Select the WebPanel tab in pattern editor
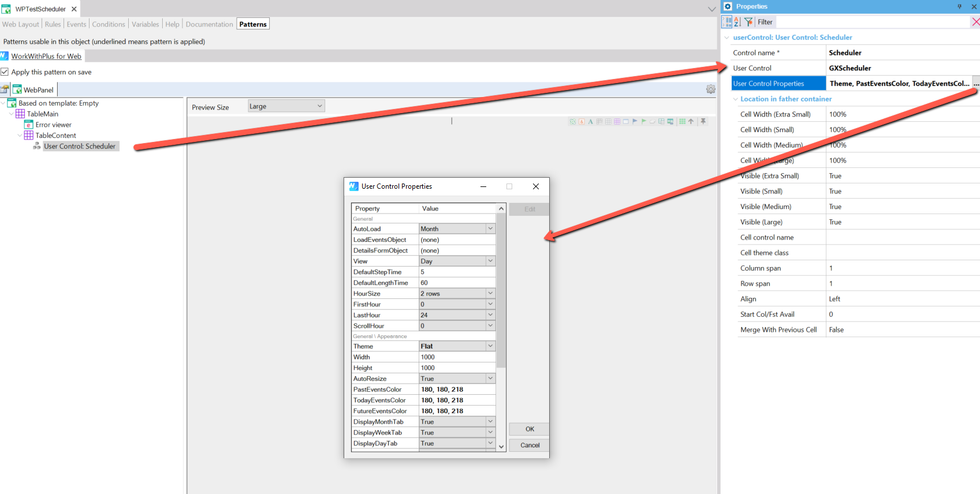980x494 pixels. pyautogui.click(x=33, y=89)
